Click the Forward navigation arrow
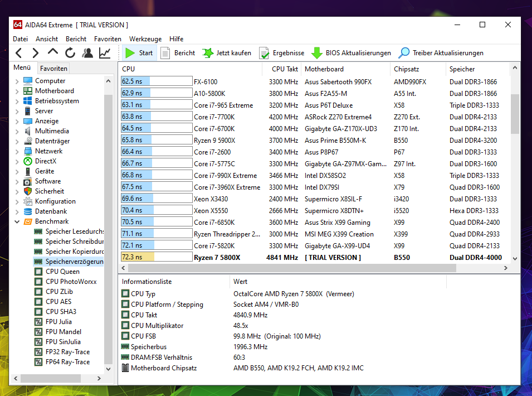The height and width of the screenshot is (396, 532). coord(35,53)
